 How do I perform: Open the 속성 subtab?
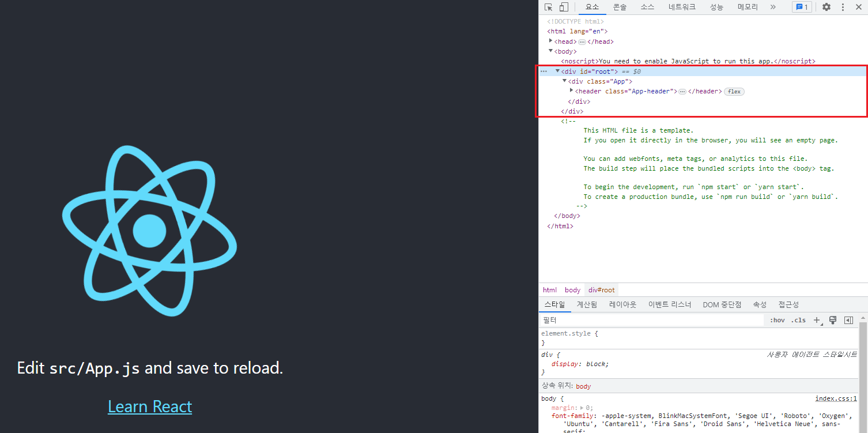tap(760, 304)
